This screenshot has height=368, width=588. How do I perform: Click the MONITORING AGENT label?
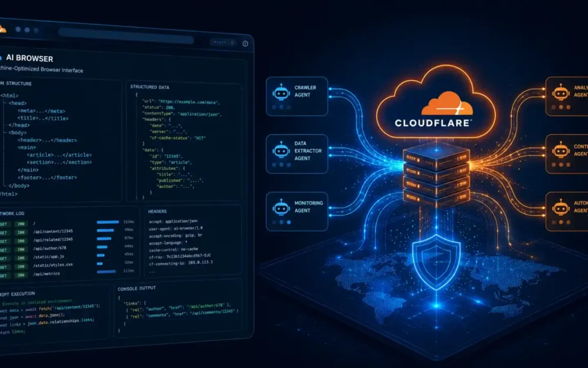tap(308, 207)
